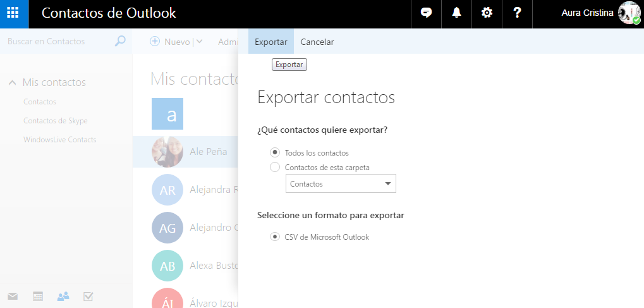The image size is (644, 308).
Task: Open 'Contactos de Skype' folder
Action: point(56,121)
